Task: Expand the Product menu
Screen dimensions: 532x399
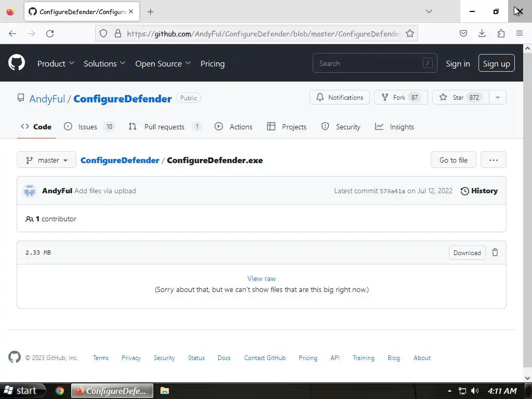Action: pyautogui.click(x=56, y=63)
